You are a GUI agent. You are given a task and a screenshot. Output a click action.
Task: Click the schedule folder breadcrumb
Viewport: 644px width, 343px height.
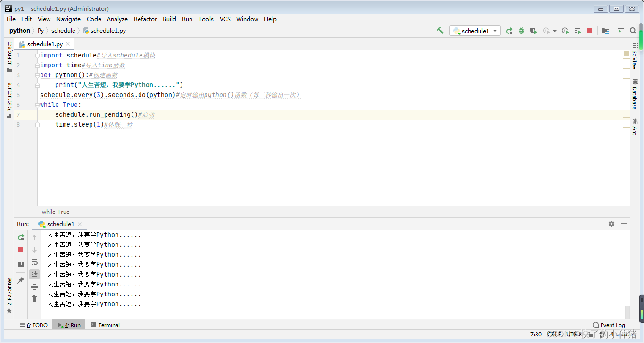(x=63, y=31)
